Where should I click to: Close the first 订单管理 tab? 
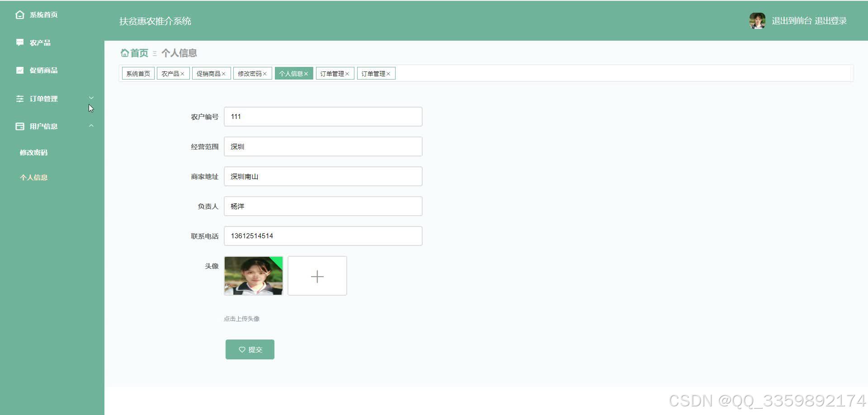click(x=347, y=74)
